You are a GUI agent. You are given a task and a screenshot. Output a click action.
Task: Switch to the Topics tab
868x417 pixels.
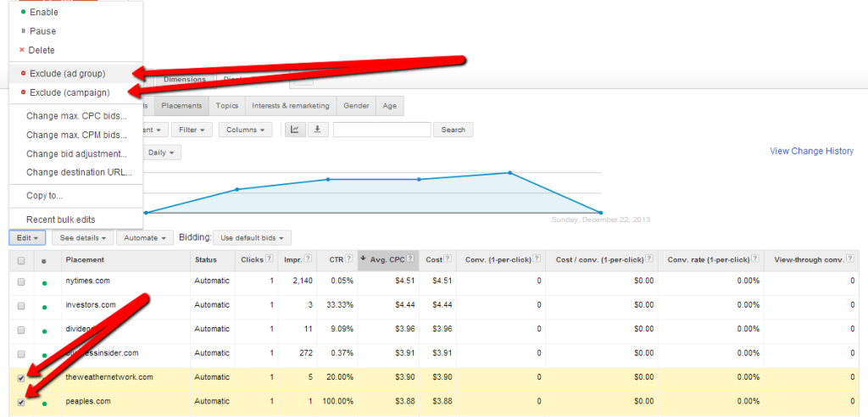[227, 106]
